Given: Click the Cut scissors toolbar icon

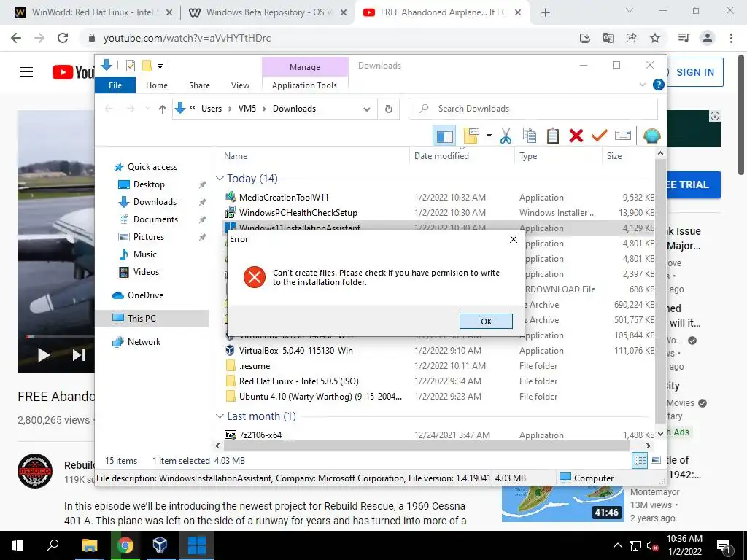Looking at the screenshot, I should coord(506,136).
